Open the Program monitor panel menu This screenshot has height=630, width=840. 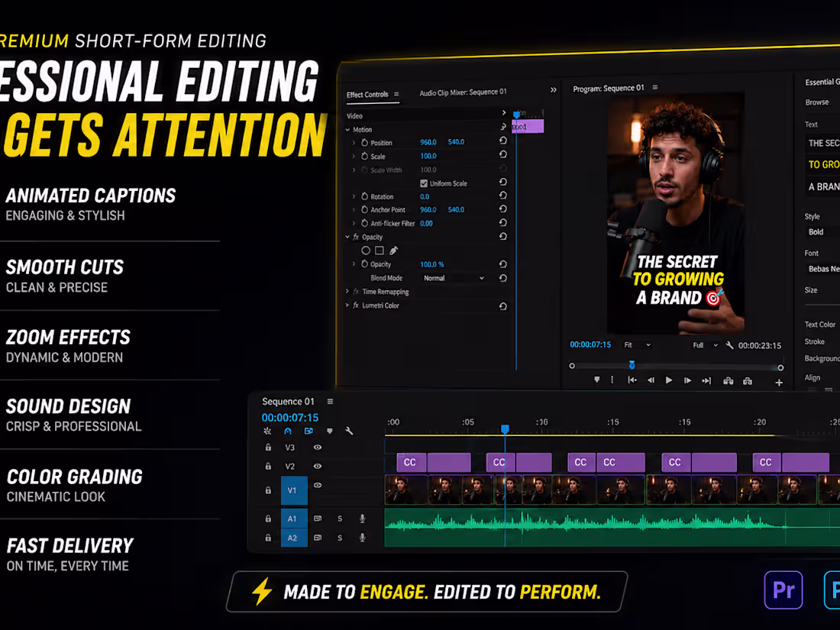(655, 87)
